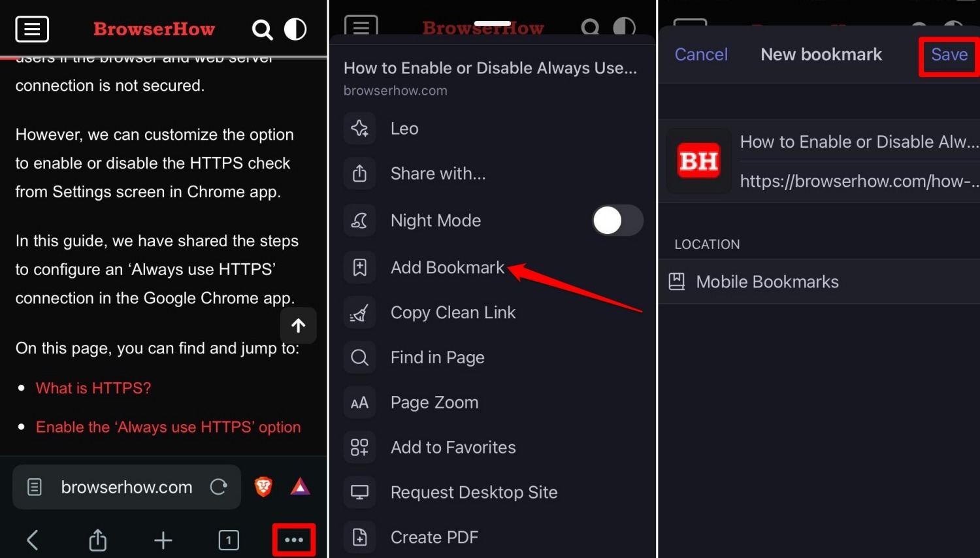The width and height of the screenshot is (980, 558).
Task: Toggle dark/light contrast icon in left header
Action: click(295, 29)
